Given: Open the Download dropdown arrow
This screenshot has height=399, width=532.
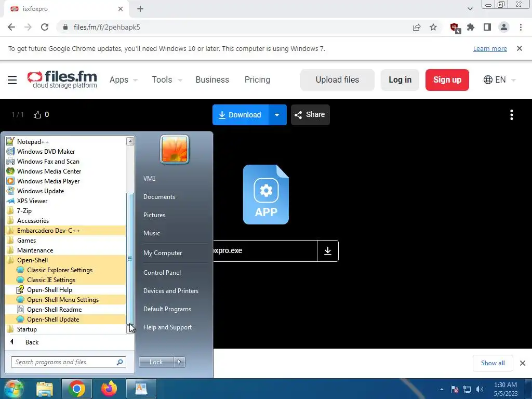Looking at the screenshot, I should point(277,115).
